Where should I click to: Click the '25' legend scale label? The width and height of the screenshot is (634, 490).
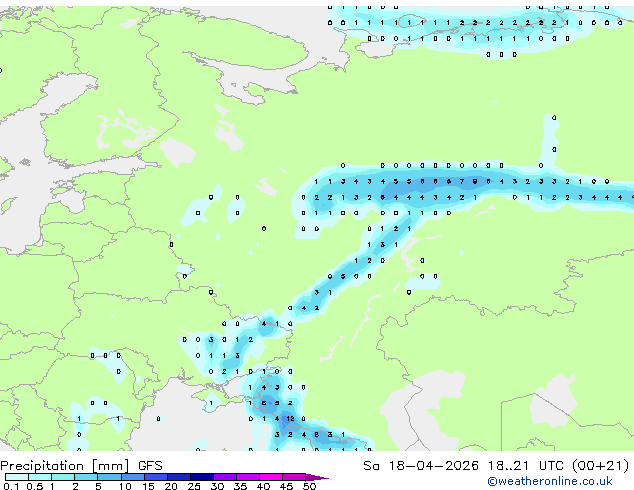pyautogui.click(x=194, y=486)
